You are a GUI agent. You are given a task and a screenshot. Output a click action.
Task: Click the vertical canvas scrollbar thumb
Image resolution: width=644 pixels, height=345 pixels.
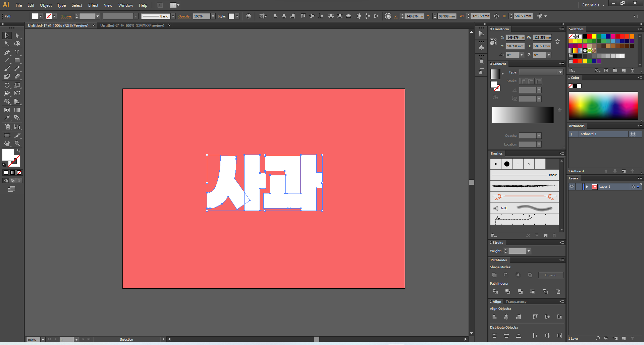click(472, 182)
